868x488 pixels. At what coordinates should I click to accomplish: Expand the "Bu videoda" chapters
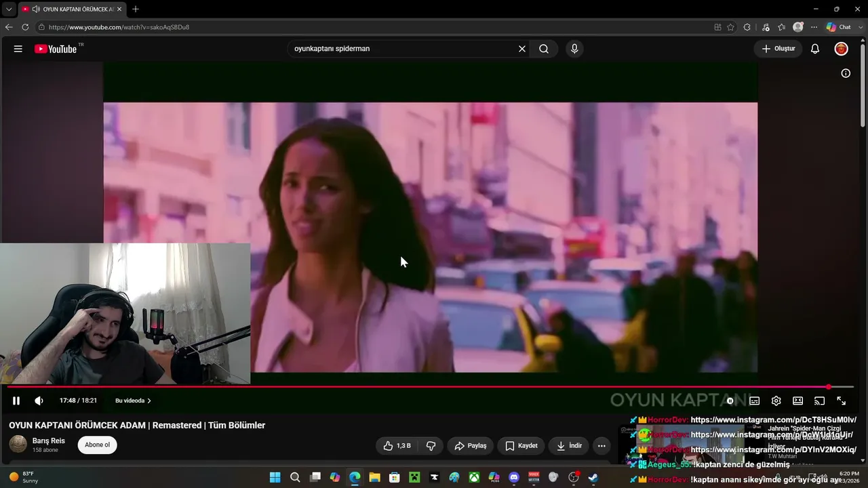[x=133, y=401]
